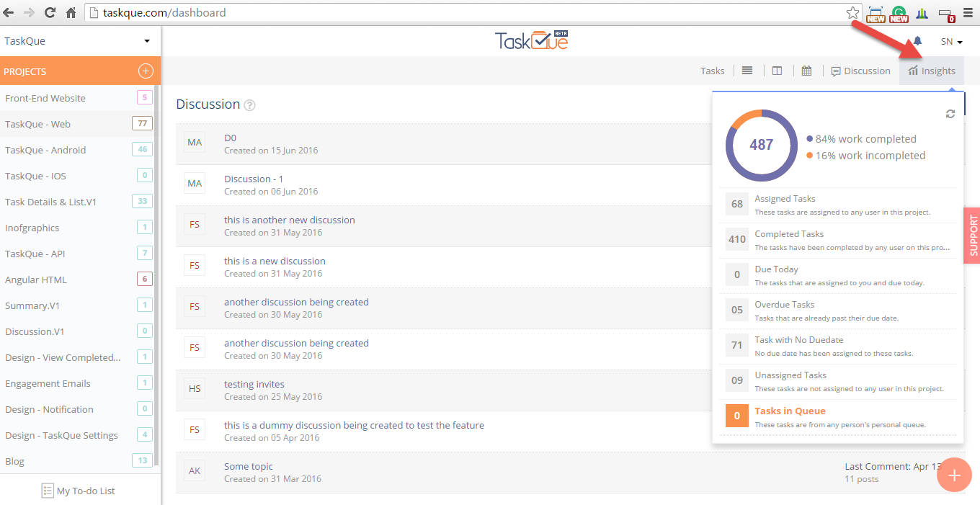980x505 pixels.
Task: Click the work completed donut chart
Action: (x=761, y=145)
